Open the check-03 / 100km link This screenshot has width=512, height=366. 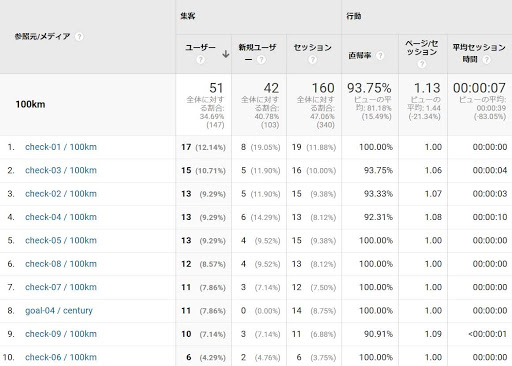(x=61, y=170)
